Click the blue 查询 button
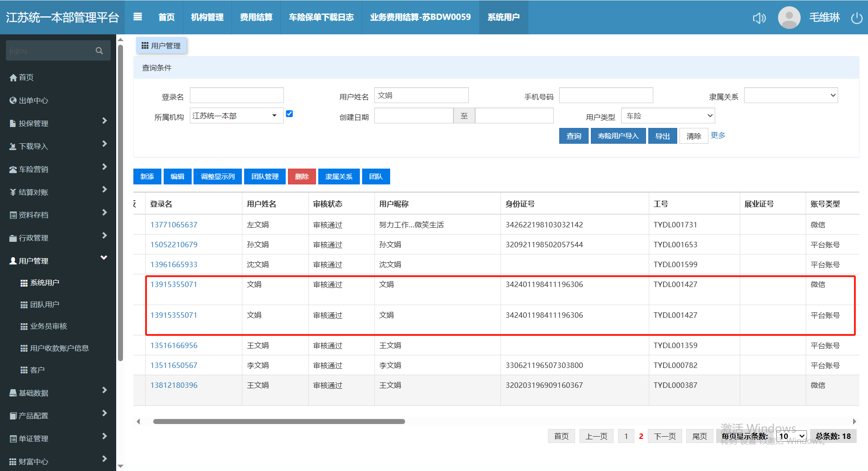 [x=574, y=136]
